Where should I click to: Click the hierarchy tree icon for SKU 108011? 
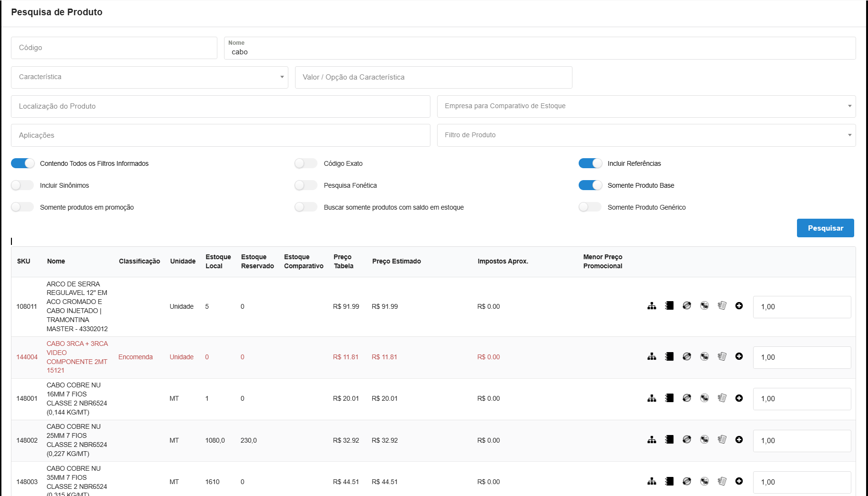[x=652, y=306]
